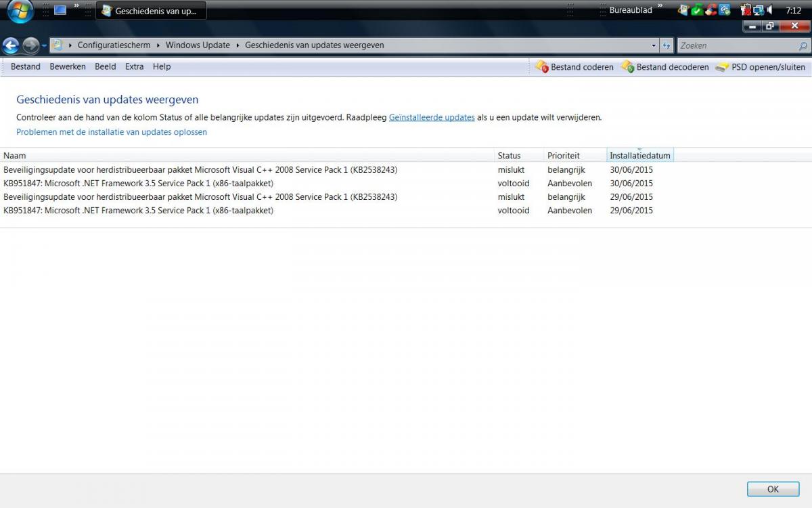Select Windows Update in the breadcrumb
The width and height of the screenshot is (812, 508).
(x=198, y=45)
